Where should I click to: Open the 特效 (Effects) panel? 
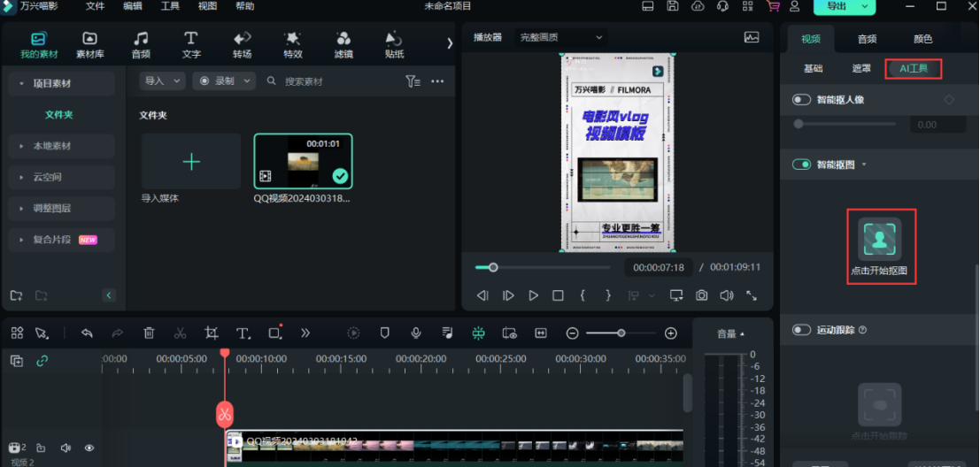click(x=292, y=45)
